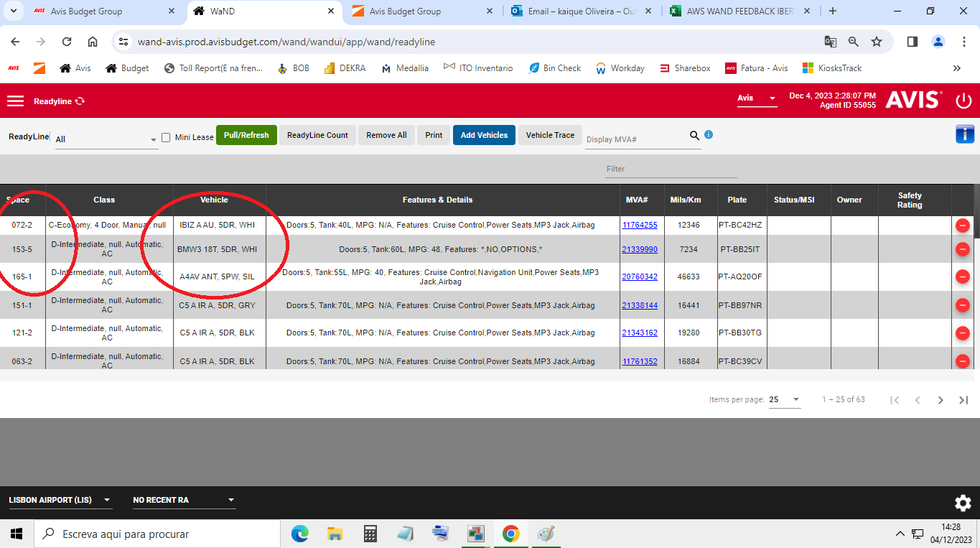980x548 pixels.
Task: Show hidden system tray icons
Action: [x=900, y=534]
